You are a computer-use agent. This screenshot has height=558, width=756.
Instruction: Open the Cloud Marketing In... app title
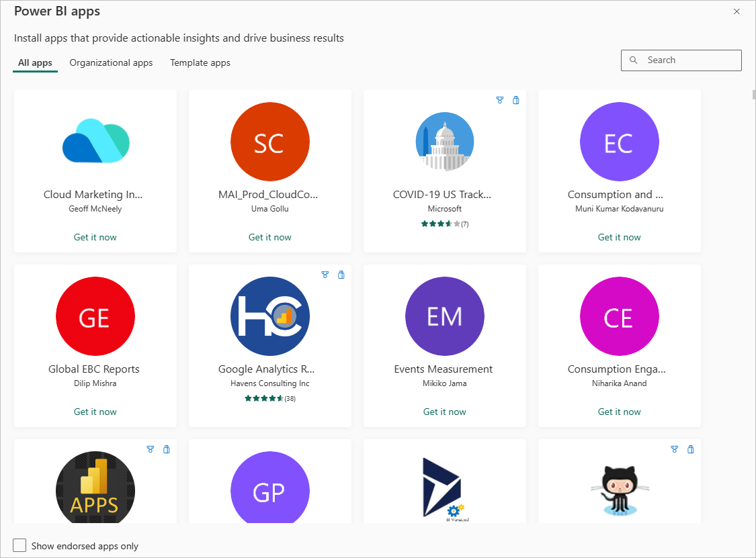pyautogui.click(x=93, y=194)
